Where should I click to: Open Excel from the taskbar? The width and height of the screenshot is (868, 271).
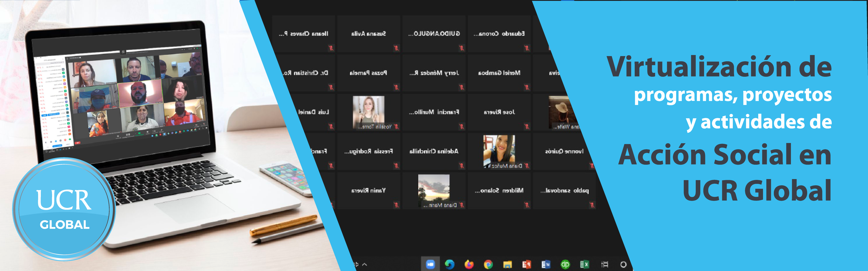(584, 265)
